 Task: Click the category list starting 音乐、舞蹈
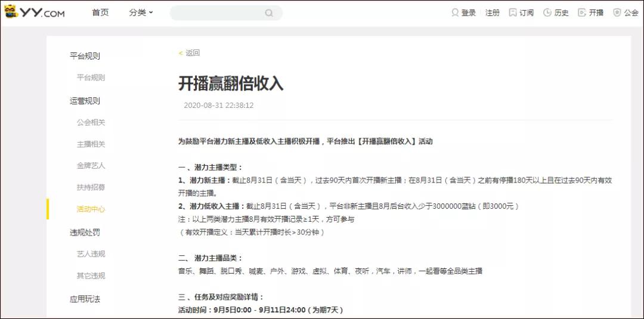coord(330,271)
